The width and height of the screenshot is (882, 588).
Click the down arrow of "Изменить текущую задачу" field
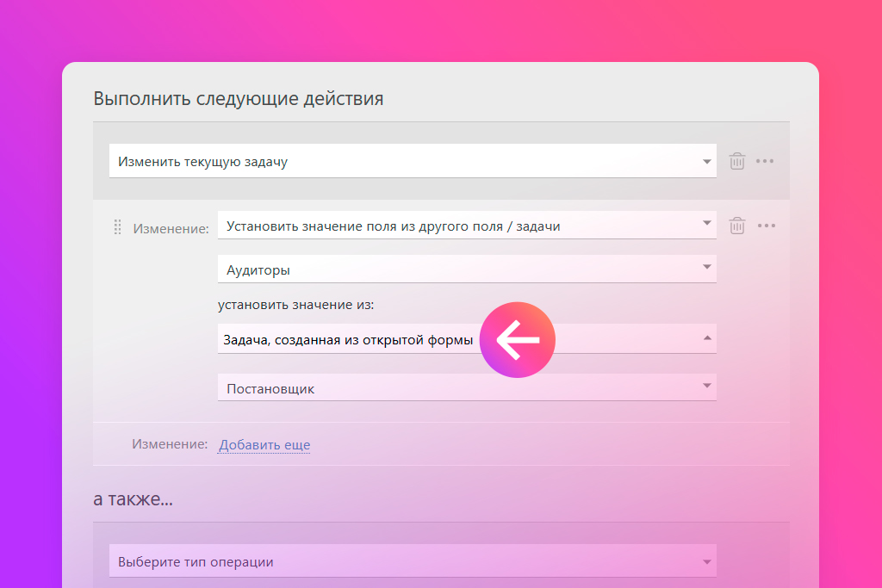point(706,161)
